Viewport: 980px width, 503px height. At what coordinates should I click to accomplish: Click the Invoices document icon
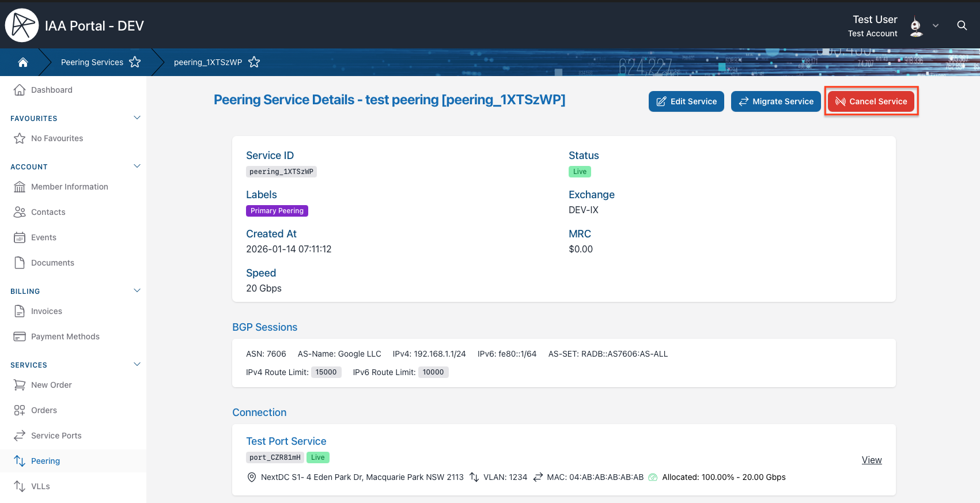20,311
